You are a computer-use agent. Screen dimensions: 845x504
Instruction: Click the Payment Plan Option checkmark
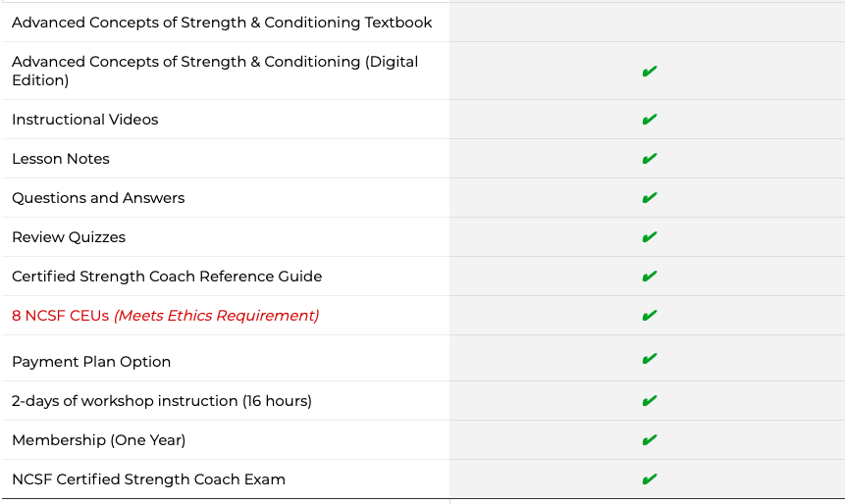tap(649, 359)
